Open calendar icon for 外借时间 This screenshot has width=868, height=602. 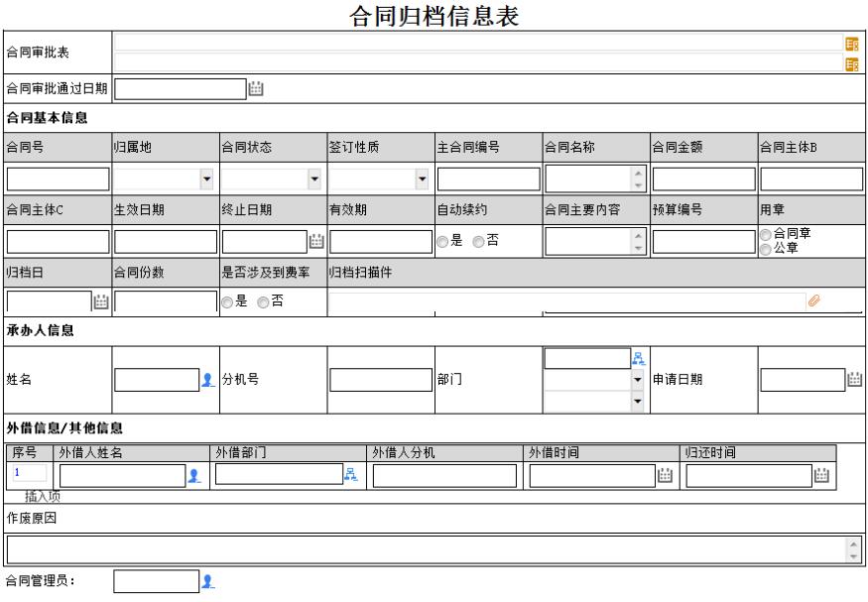pos(665,475)
